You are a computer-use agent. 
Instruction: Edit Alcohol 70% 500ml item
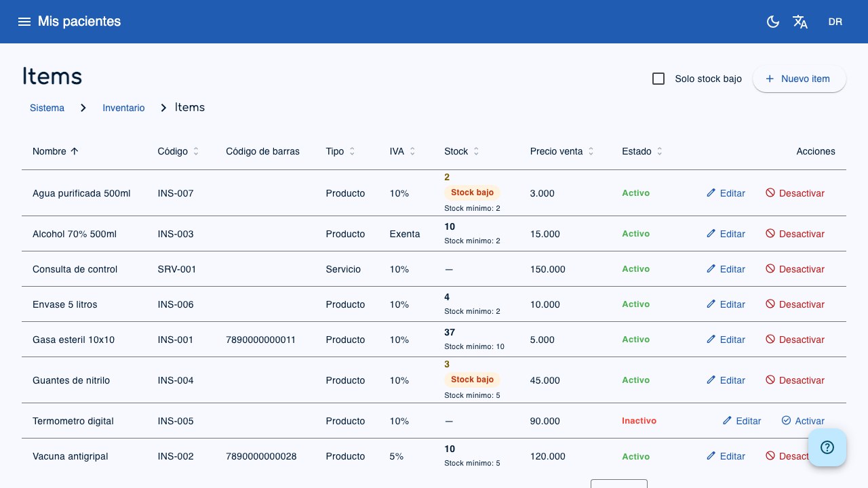726,234
